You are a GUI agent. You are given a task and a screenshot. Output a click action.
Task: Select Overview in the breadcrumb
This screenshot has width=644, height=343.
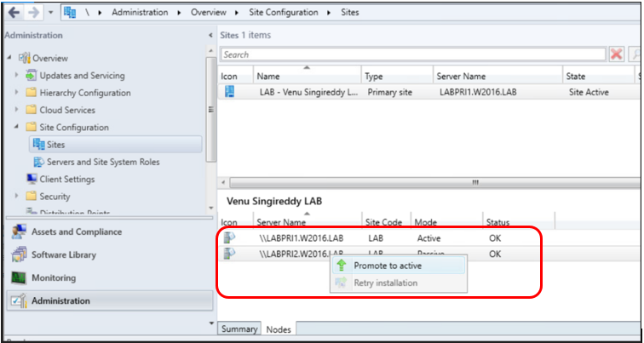pos(208,13)
